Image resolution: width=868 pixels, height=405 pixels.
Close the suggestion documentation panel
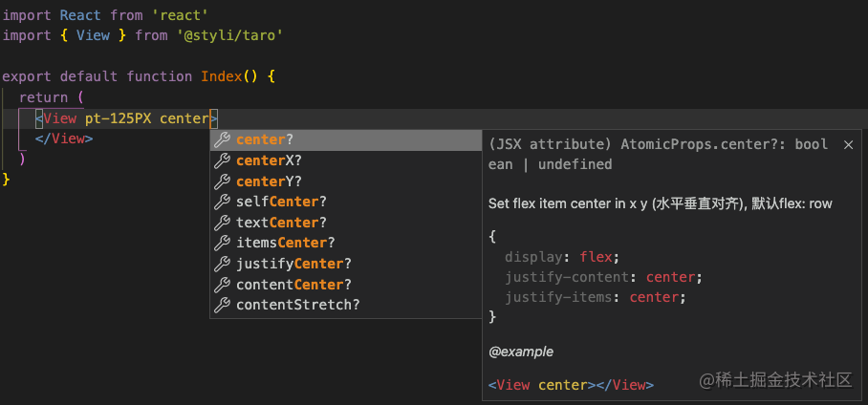tap(848, 144)
